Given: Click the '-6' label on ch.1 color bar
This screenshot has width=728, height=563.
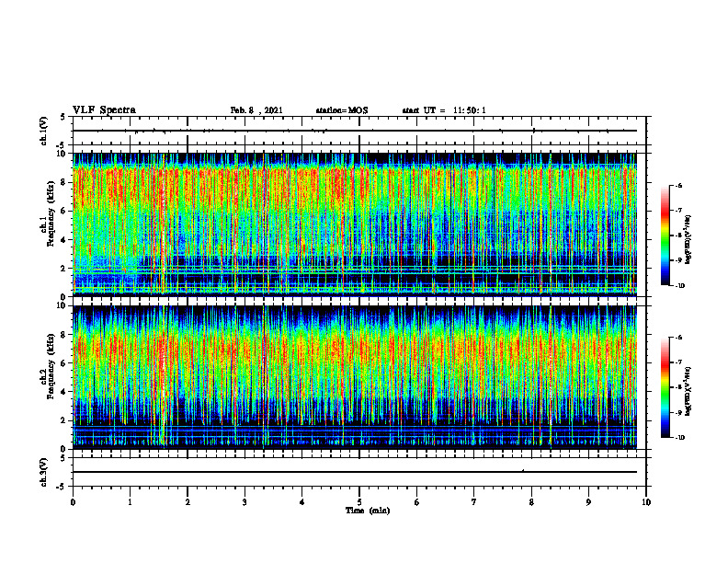Looking at the screenshot, I should pyautogui.click(x=678, y=185).
